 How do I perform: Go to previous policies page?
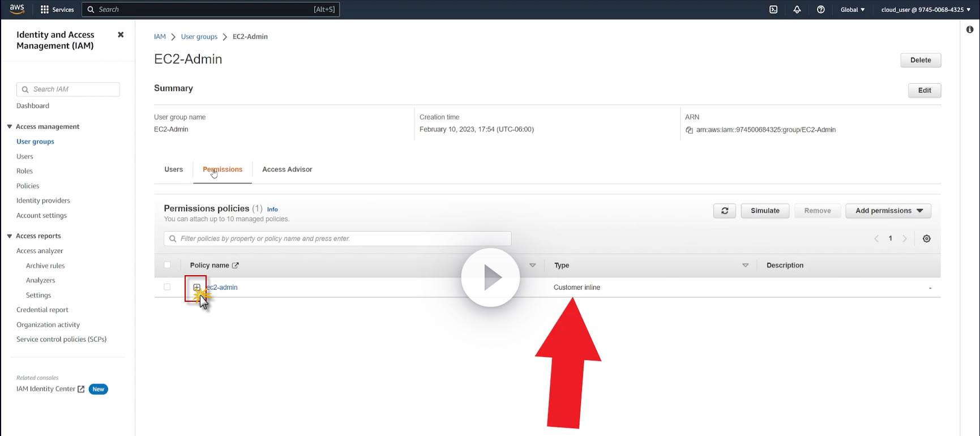[876, 238]
